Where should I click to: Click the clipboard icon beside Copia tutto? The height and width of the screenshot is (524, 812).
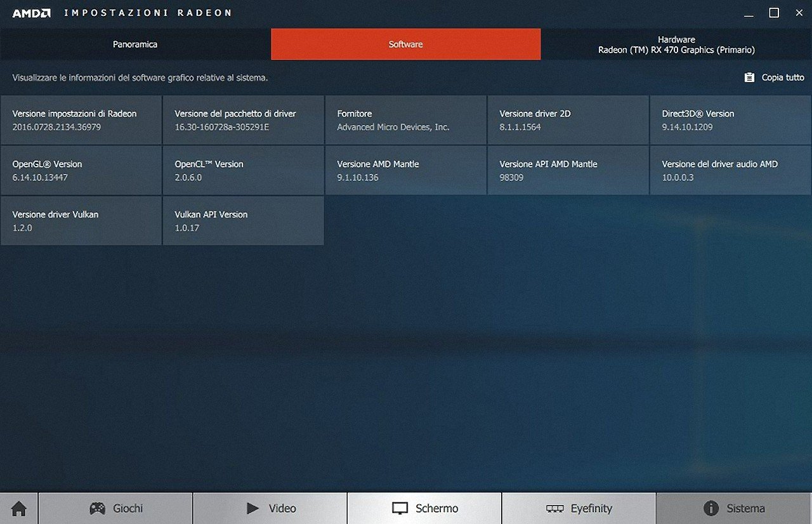pyautogui.click(x=749, y=77)
